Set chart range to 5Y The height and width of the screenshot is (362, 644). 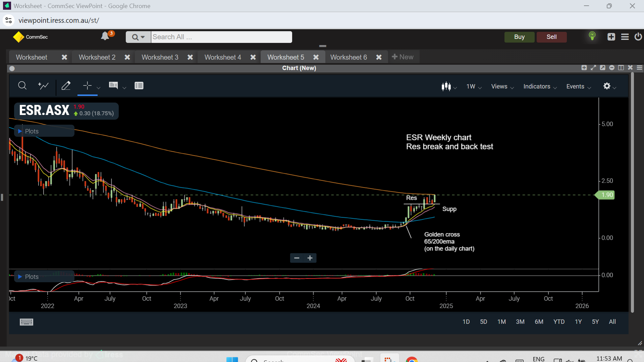point(595,322)
